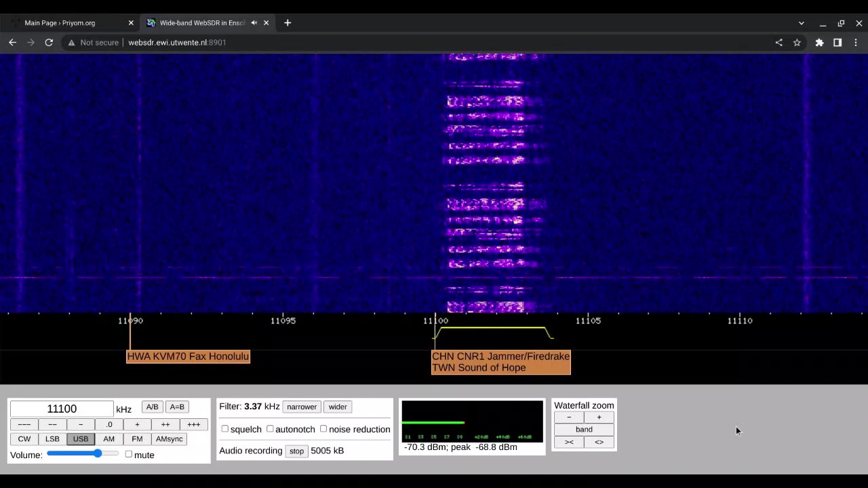The image size is (868, 488).
Task: Click the <> waterfall zoom button
Action: 599,442
